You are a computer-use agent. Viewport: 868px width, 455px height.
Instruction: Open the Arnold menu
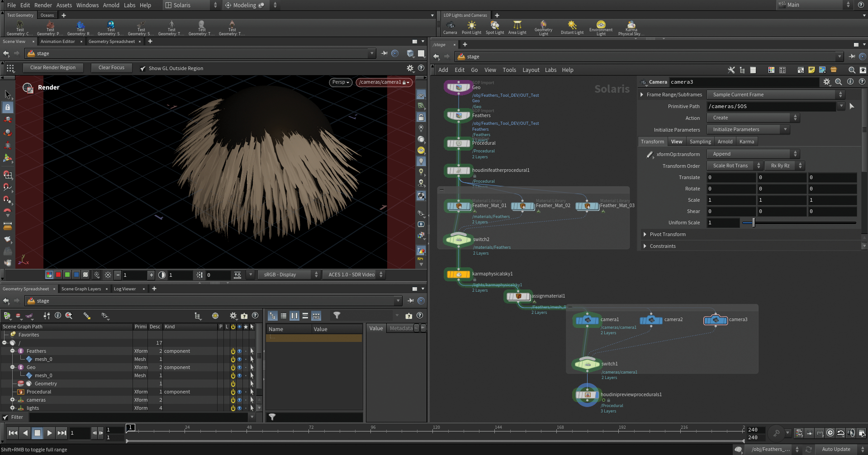[x=111, y=5]
